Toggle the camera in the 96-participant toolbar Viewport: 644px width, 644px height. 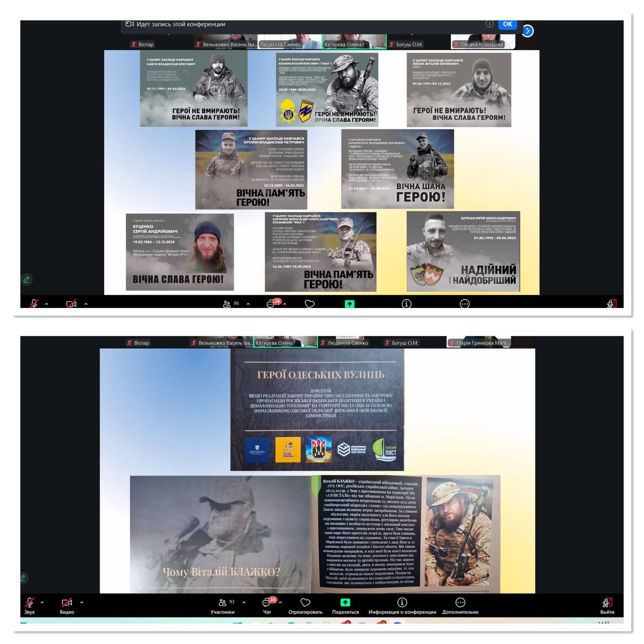pyautogui.click(x=71, y=304)
